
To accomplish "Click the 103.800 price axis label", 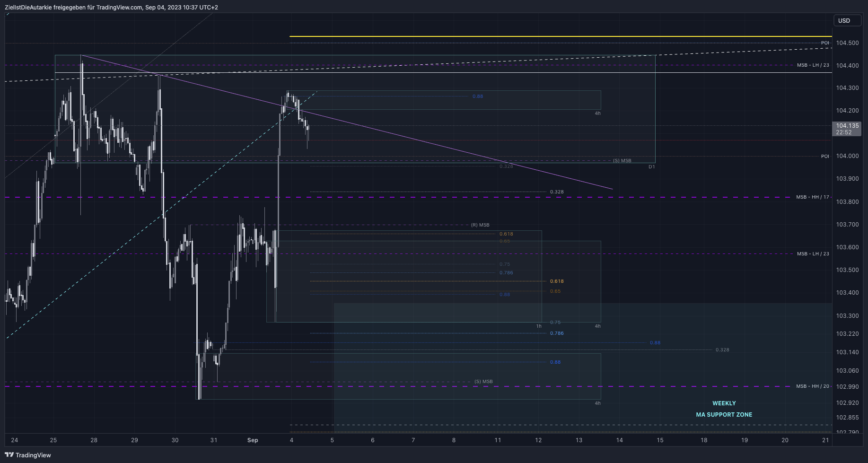I will (847, 202).
